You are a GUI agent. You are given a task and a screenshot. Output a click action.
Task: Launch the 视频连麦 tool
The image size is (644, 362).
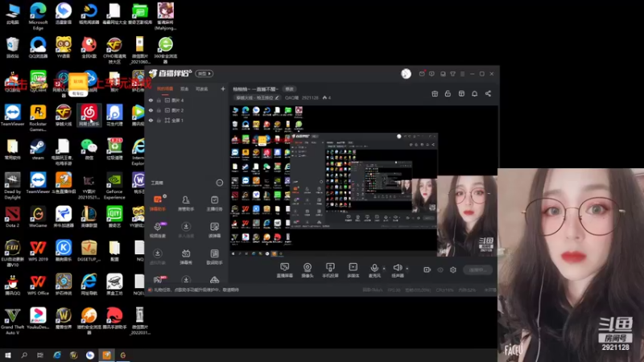[158, 230]
